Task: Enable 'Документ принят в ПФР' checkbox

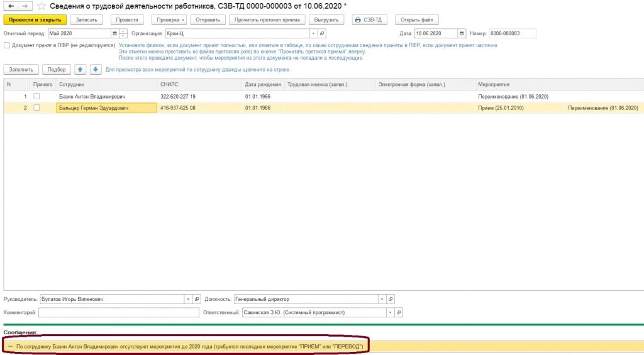Action: click(7, 45)
